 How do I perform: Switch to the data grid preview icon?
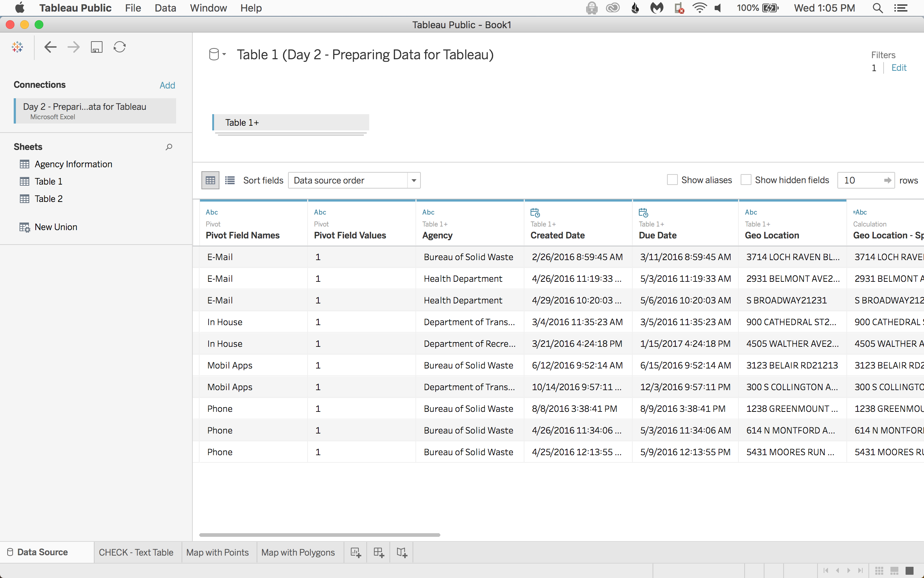click(210, 180)
